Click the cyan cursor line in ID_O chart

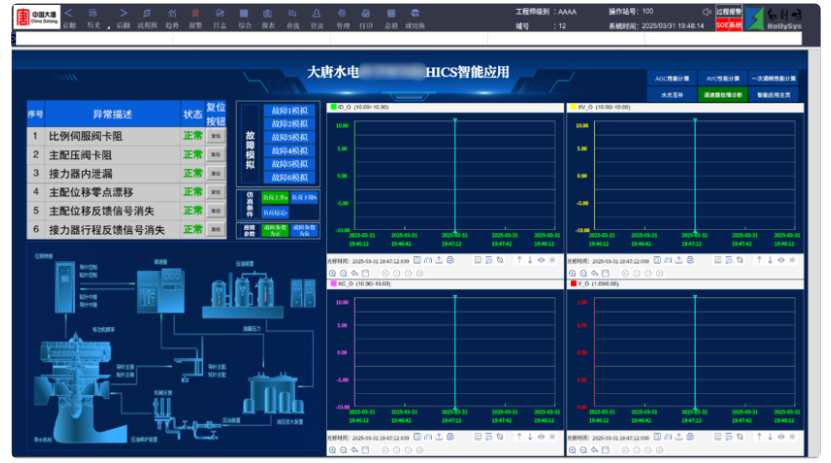(455, 175)
